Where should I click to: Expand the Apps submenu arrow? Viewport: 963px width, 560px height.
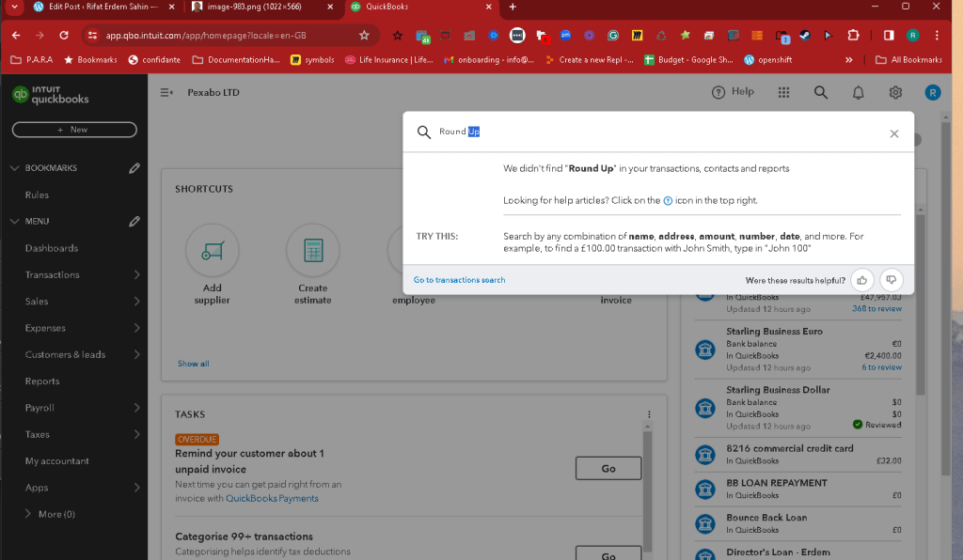click(136, 488)
